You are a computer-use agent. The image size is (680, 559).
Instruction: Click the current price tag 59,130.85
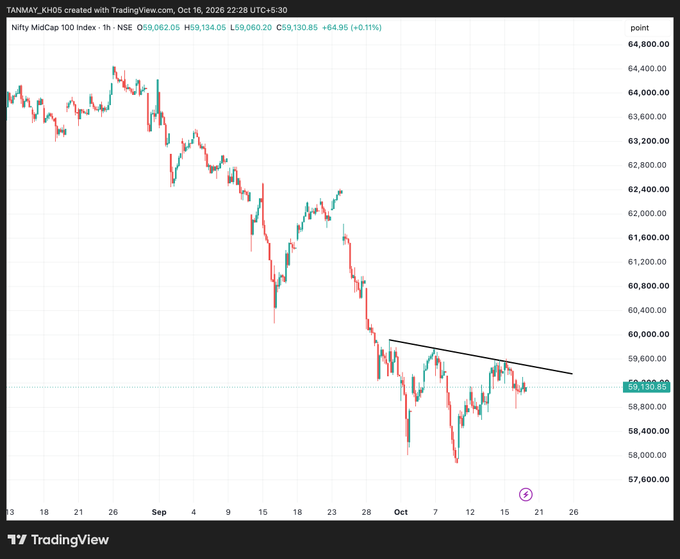tap(647, 386)
